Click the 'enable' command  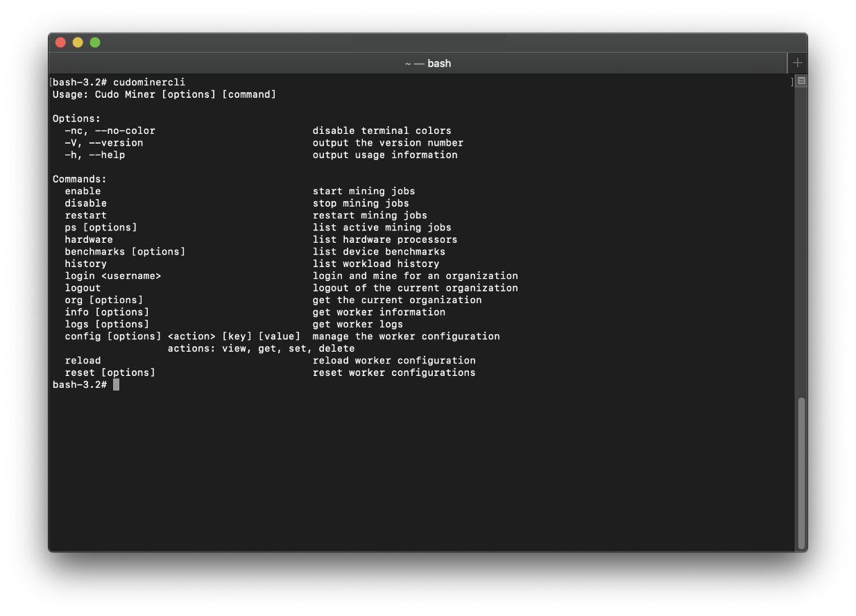click(83, 191)
